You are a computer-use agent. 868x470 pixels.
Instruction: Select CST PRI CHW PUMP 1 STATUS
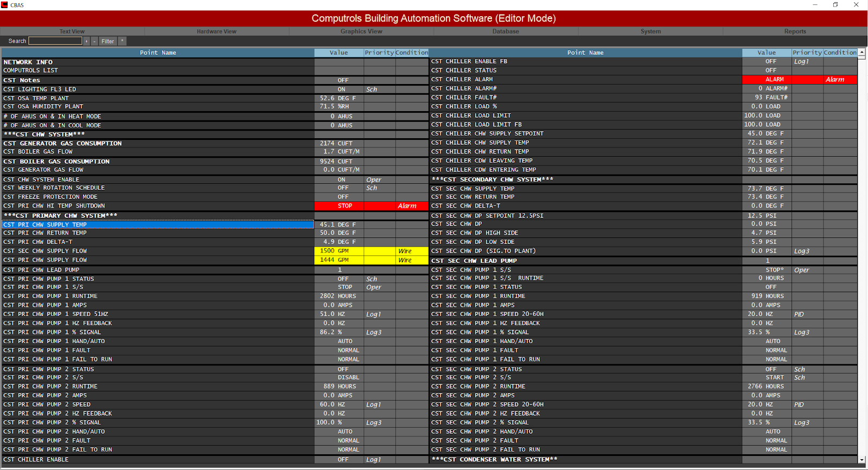click(x=158, y=279)
